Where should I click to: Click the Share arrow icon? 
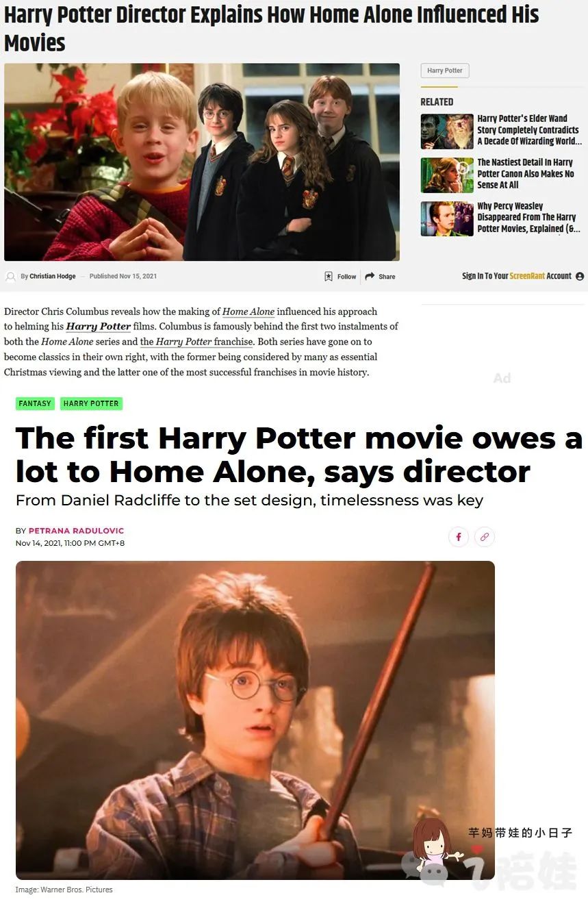pos(370,277)
